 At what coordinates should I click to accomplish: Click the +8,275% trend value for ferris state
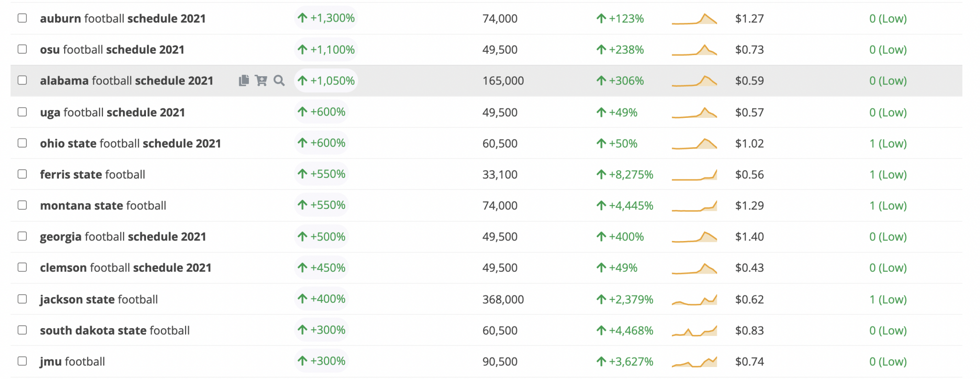pyautogui.click(x=625, y=174)
